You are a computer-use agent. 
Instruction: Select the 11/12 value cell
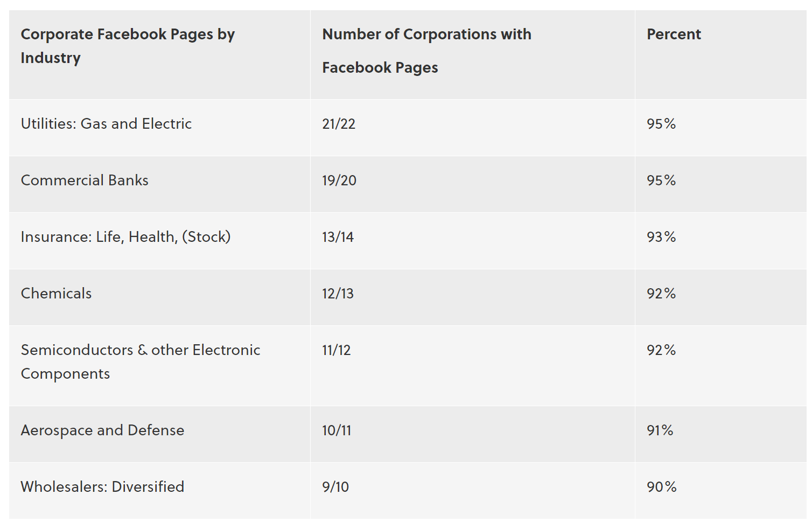pyautogui.click(x=336, y=350)
